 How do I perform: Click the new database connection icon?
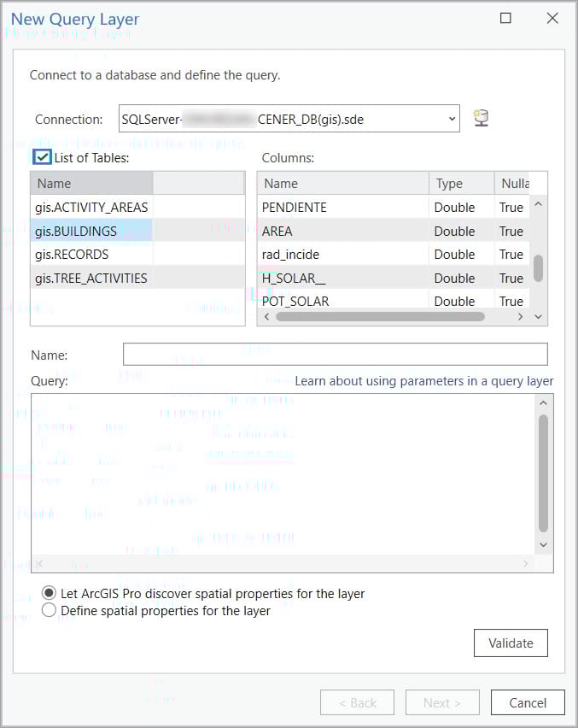pos(481,118)
